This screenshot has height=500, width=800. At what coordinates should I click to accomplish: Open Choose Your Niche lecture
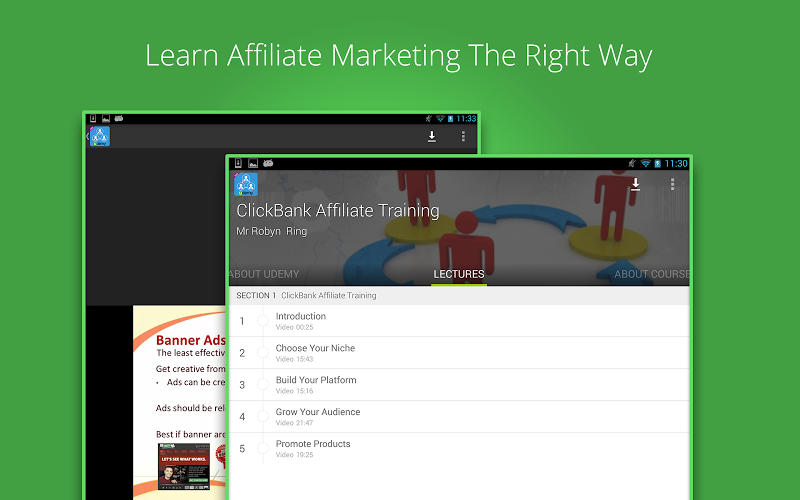point(459,353)
